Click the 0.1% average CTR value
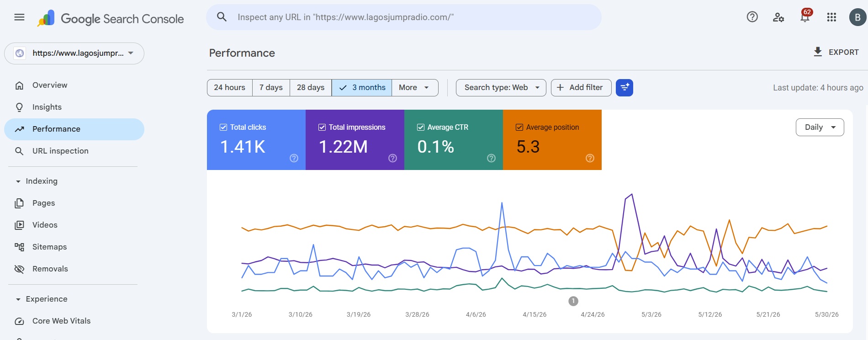868x340 pixels. tap(435, 147)
